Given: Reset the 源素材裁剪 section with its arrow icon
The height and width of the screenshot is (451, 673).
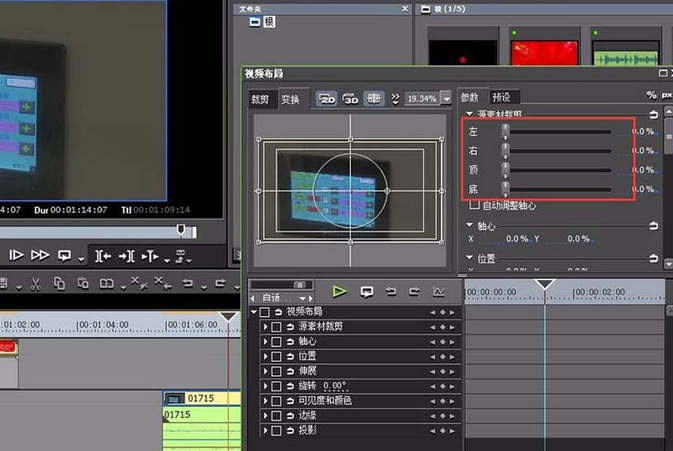Looking at the screenshot, I should coord(653,115).
